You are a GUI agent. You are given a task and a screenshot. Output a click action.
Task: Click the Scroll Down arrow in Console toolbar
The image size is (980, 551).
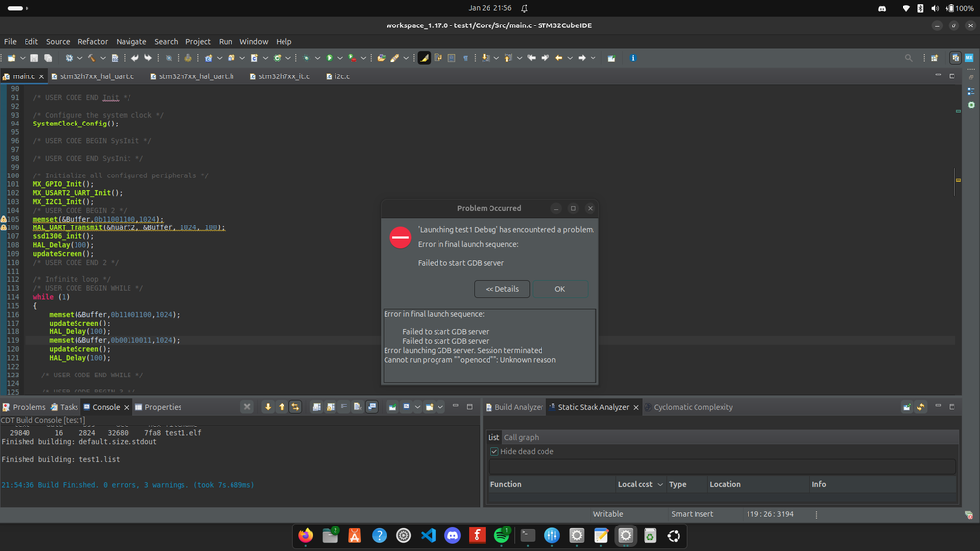coord(268,407)
